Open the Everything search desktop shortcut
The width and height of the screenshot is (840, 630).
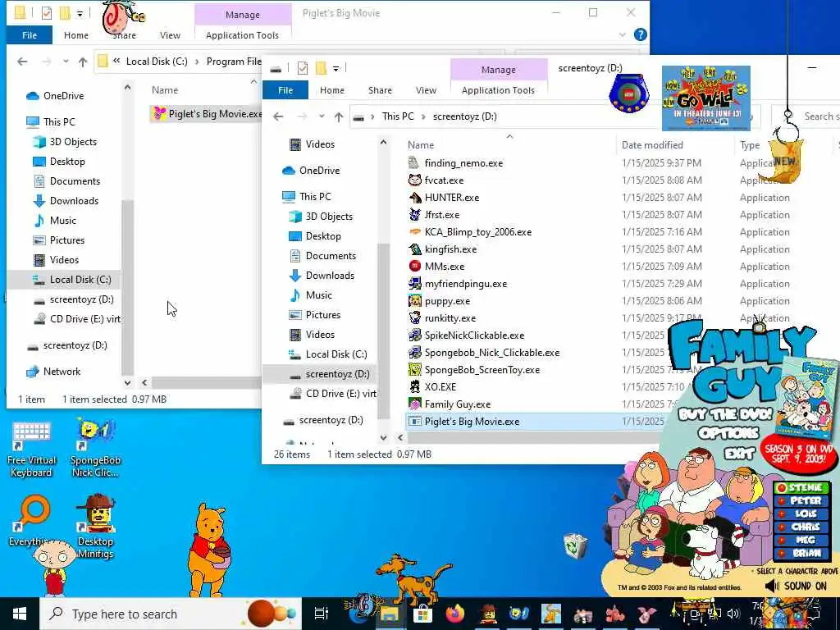tap(31, 521)
